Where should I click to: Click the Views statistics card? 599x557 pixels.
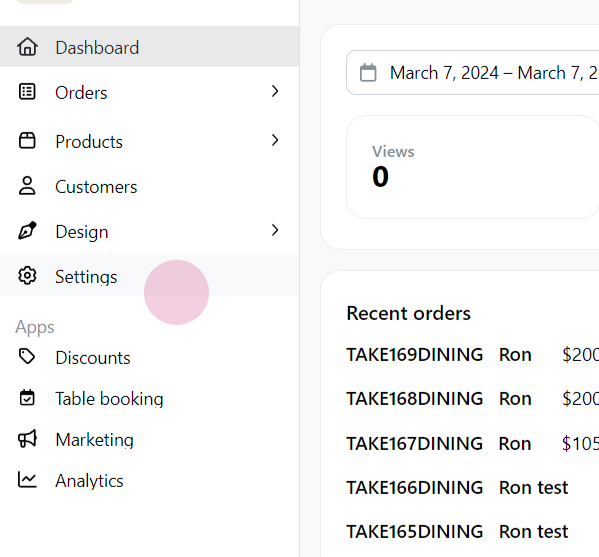coord(473,167)
